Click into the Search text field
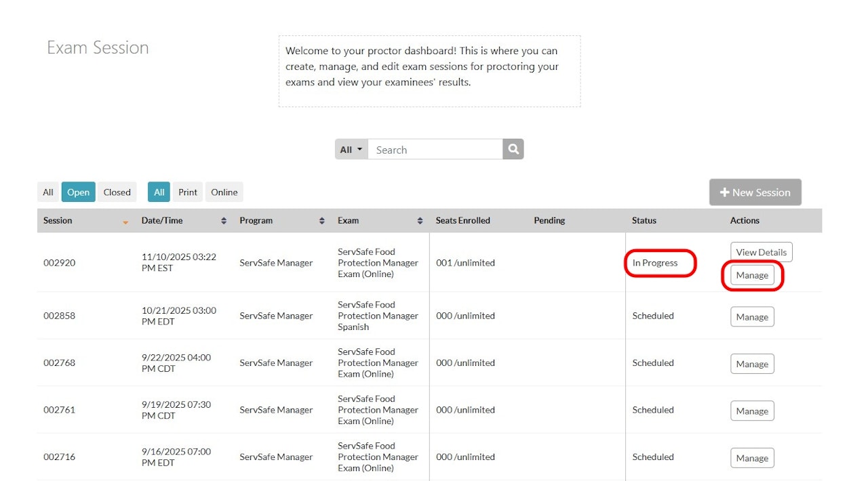The image size is (868, 481). (x=435, y=150)
